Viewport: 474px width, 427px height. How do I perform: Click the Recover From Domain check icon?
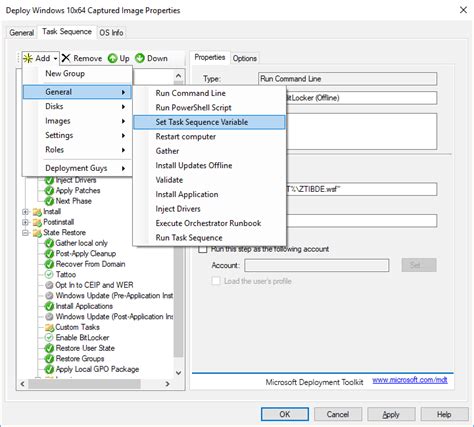(x=49, y=264)
